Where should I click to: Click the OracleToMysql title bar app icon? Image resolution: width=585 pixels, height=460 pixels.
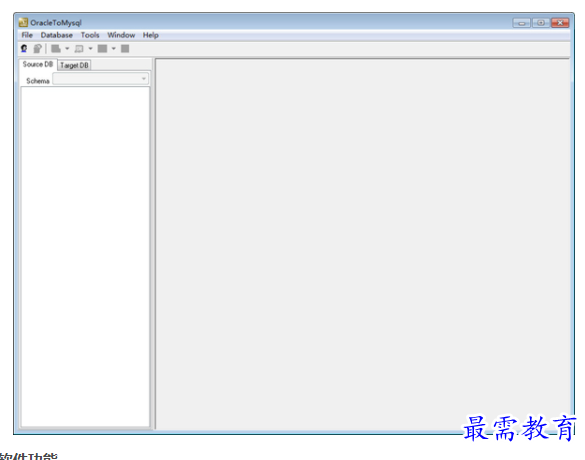pos(23,22)
